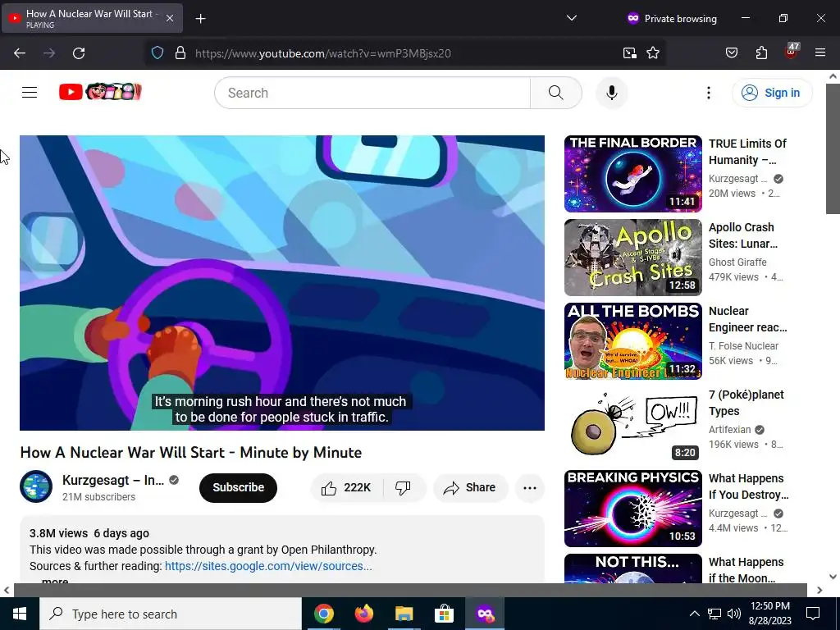Viewport: 840px width, 630px height.
Task: Open Firefox from the taskbar
Action: click(364, 614)
